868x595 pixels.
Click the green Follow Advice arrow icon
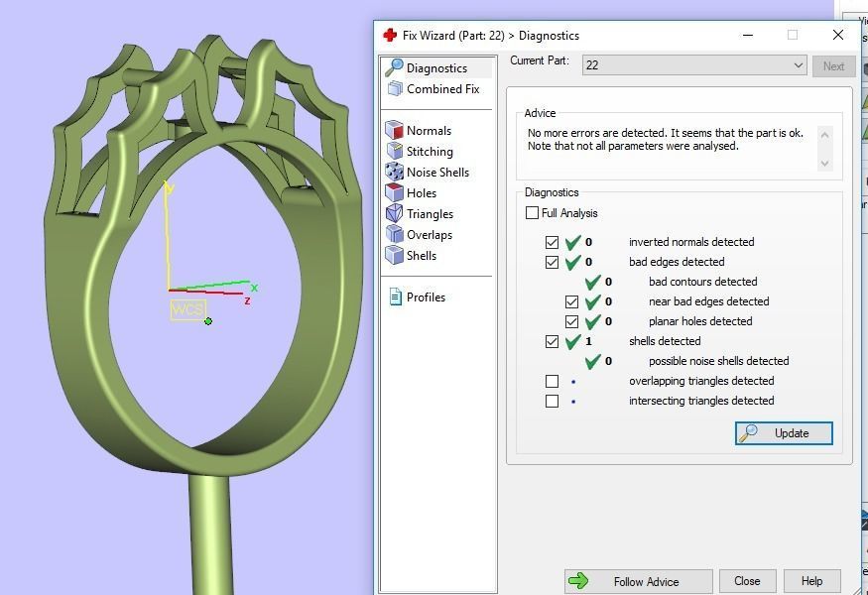click(x=579, y=580)
